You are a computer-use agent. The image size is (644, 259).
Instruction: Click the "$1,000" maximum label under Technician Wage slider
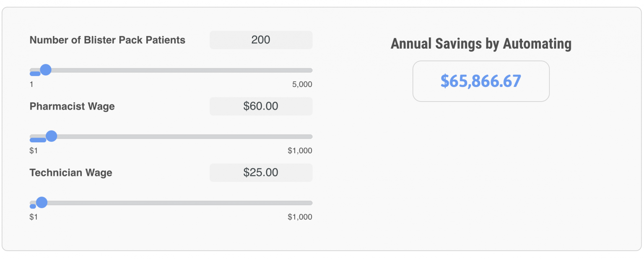[x=300, y=217]
